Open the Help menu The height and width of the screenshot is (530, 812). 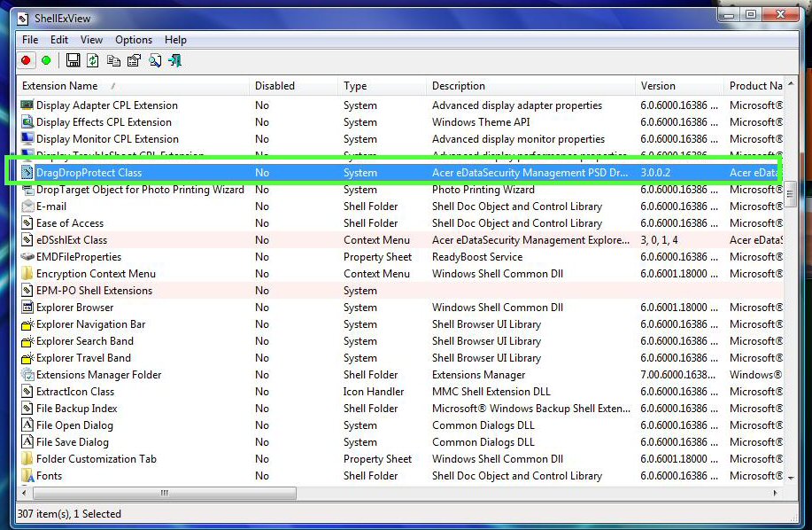coord(175,40)
